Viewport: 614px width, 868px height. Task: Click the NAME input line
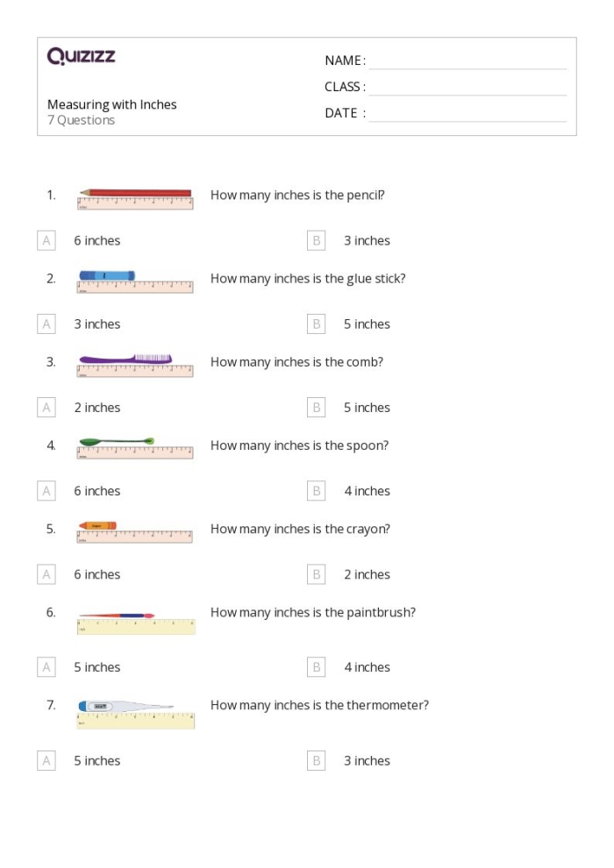(x=468, y=61)
